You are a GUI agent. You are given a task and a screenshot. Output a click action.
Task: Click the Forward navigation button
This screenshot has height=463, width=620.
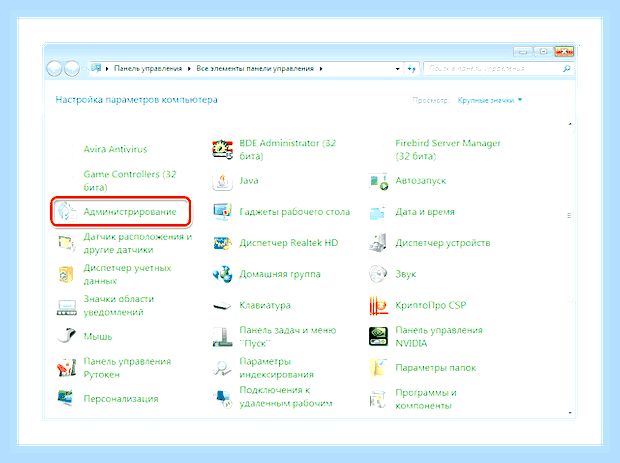[x=72, y=69]
